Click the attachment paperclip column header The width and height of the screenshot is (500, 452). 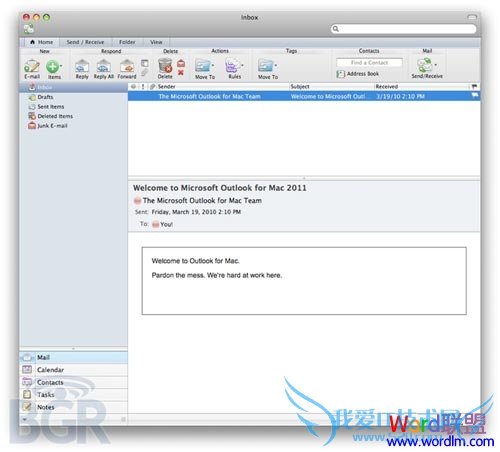coord(152,87)
